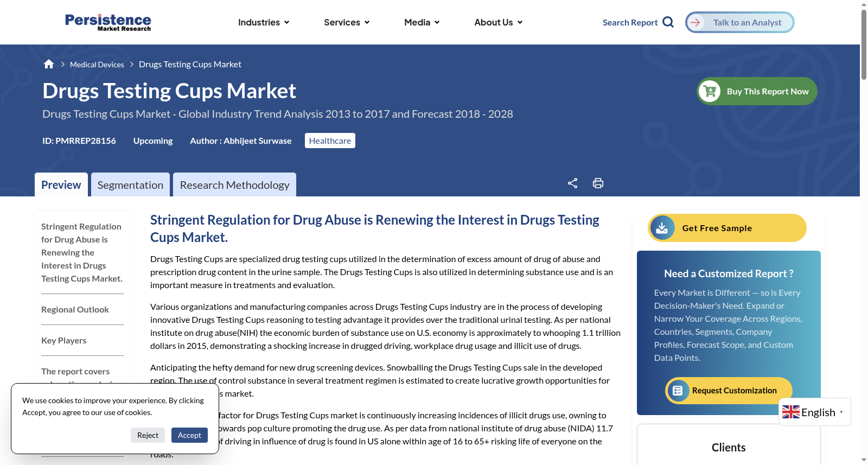Image resolution: width=868 pixels, height=465 pixels.
Task: Expand the About Us menu
Action: pos(498,22)
